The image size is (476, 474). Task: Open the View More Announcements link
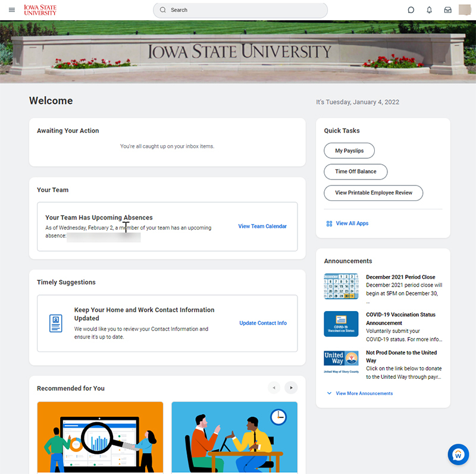tap(364, 393)
